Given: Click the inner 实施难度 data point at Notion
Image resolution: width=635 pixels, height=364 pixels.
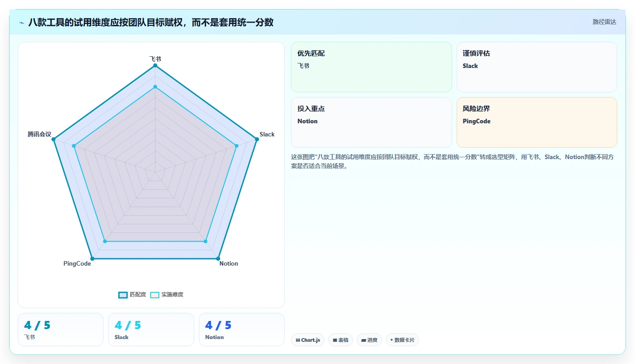Looking at the screenshot, I should [x=206, y=242].
